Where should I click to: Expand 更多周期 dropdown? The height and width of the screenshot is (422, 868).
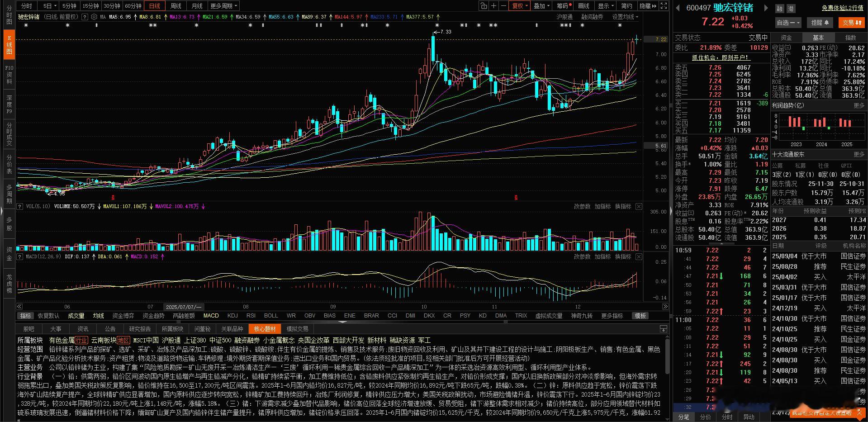223,6
